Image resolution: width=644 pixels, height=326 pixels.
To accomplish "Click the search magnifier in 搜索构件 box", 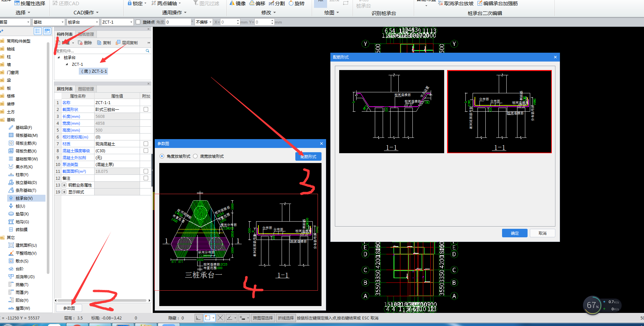I will (148, 51).
